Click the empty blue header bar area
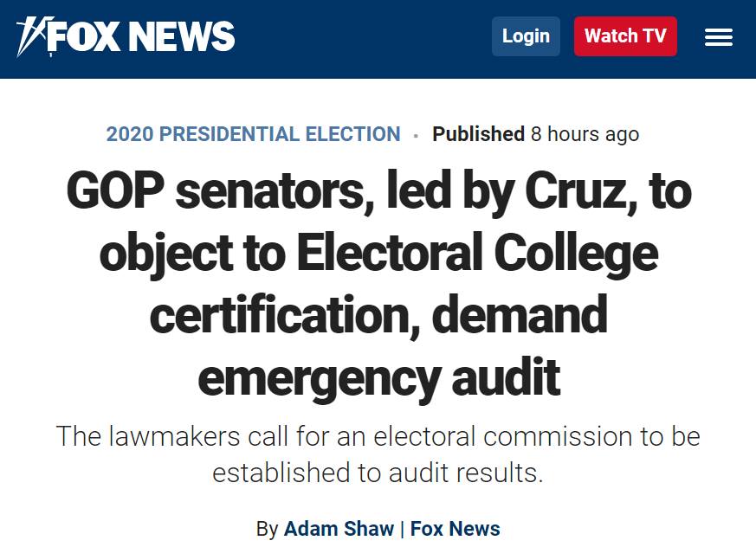The image size is (756, 560). pos(364,38)
